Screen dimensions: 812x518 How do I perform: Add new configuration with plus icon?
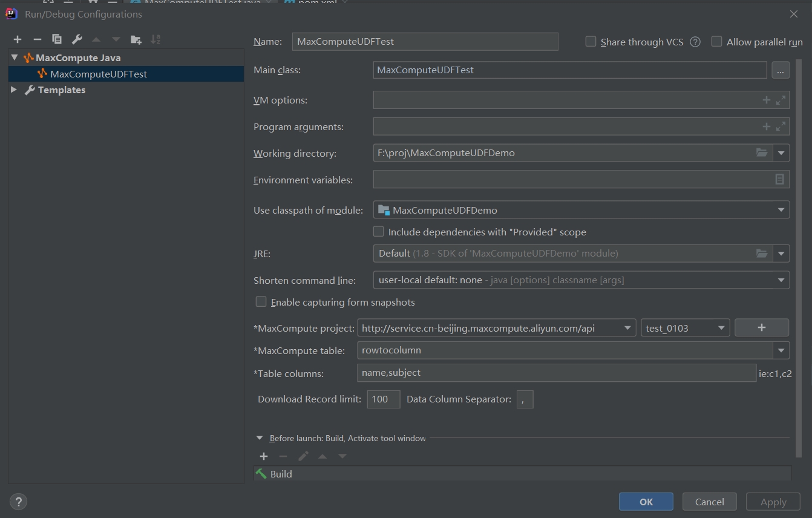(x=18, y=39)
